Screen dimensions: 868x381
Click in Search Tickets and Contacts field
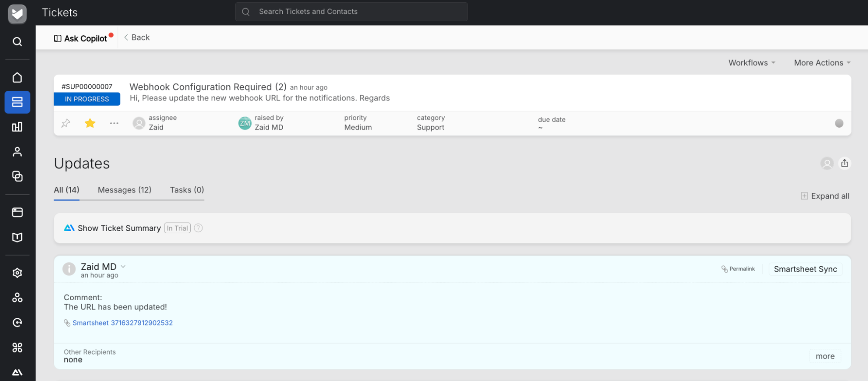351,12
